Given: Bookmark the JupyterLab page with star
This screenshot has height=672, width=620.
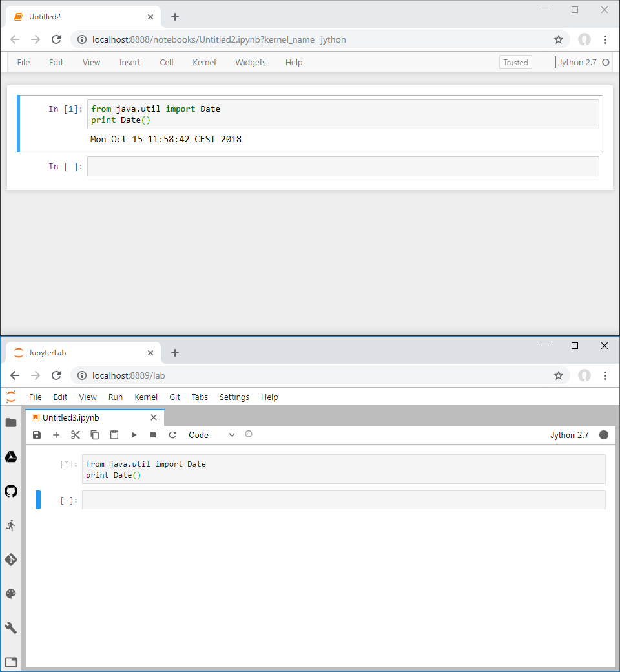Looking at the screenshot, I should (558, 375).
